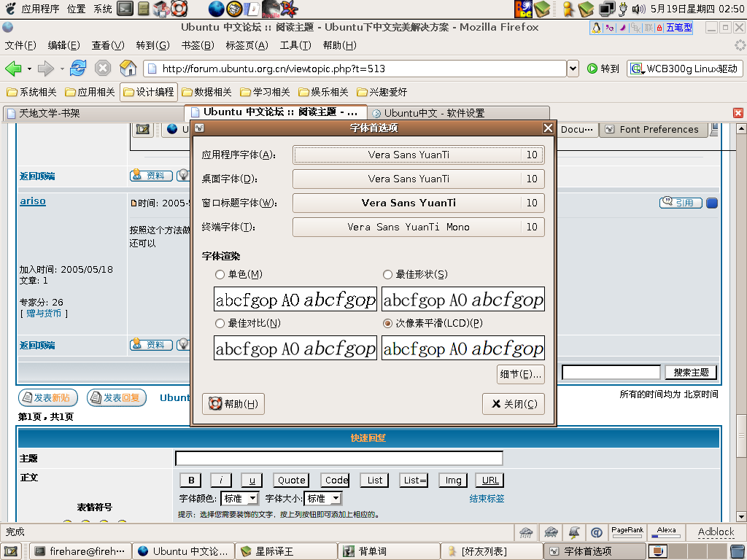747x560 pixels.
Task: Click the volume speaker icon in system tray
Action: [638, 9]
